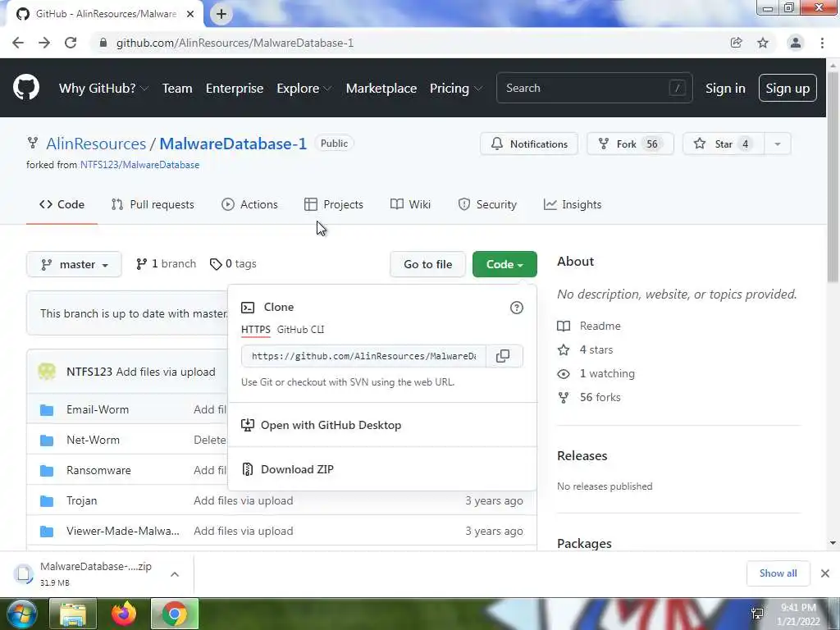Click the NTFS123 commit avatar

pos(47,372)
